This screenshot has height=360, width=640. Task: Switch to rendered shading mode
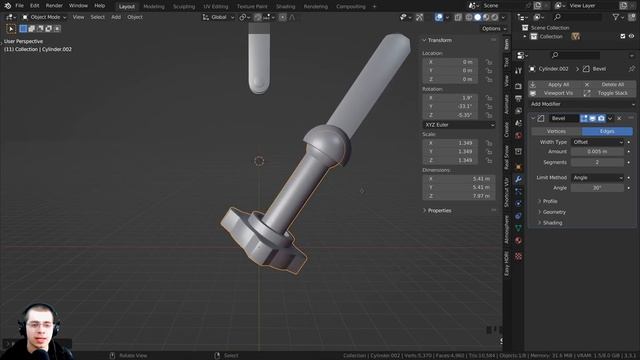click(x=494, y=17)
